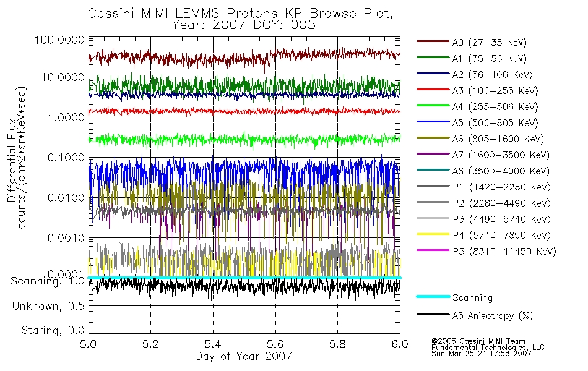The image size is (588, 371).
Task: Click the A4 (255-506 KeV) legend label
Action: (495, 107)
